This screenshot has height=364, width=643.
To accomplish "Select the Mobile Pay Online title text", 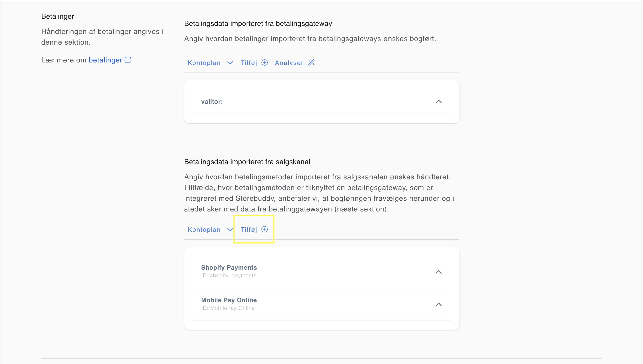I will (x=229, y=300).
